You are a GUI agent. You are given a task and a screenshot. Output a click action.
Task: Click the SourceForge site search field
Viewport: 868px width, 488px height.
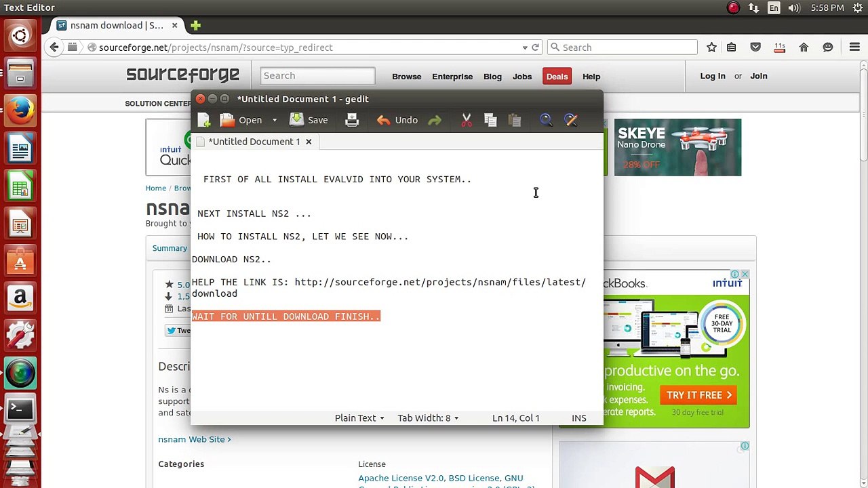tap(317, 76)
